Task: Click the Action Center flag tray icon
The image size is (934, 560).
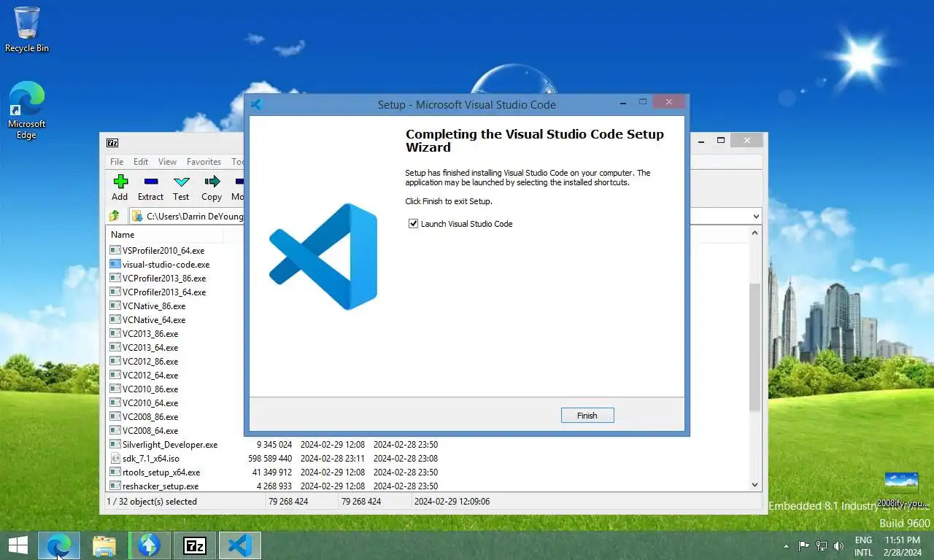Action: tap(803, 545)
